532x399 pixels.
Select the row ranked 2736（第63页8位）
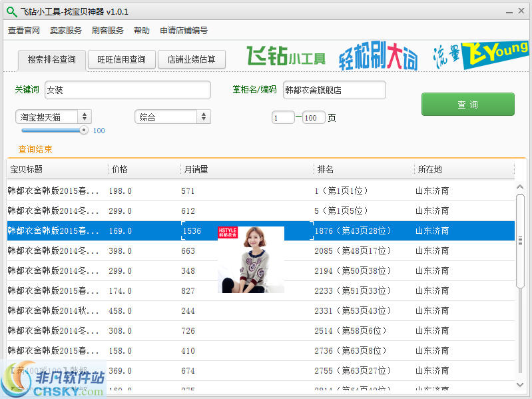coord(260,350)
